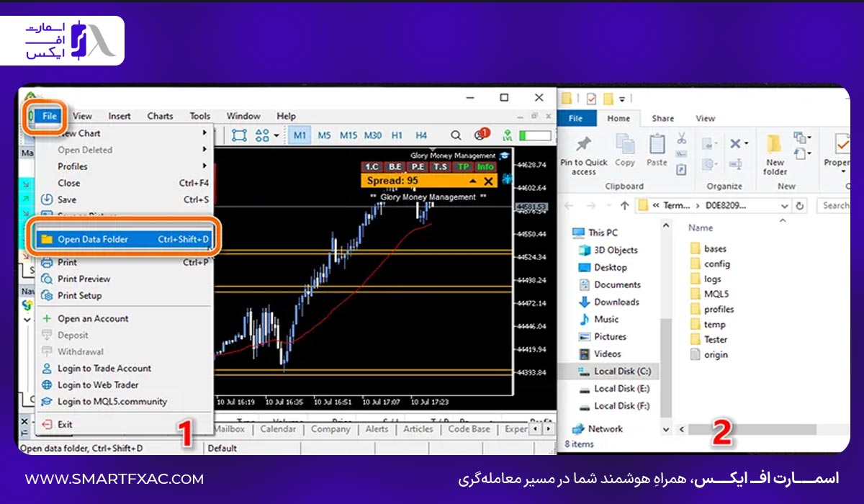The image size is (864, 504).
Task: Open the Delete dropdown arrow in Explorer
Action: pos(747,143)
